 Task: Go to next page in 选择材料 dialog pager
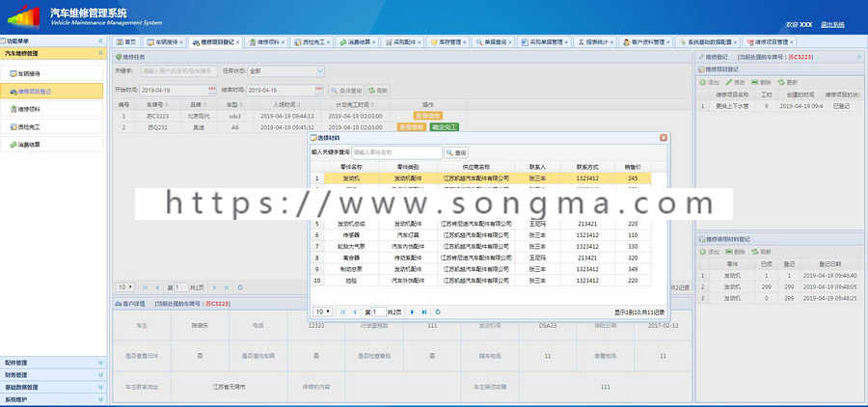tap(413, 312)
